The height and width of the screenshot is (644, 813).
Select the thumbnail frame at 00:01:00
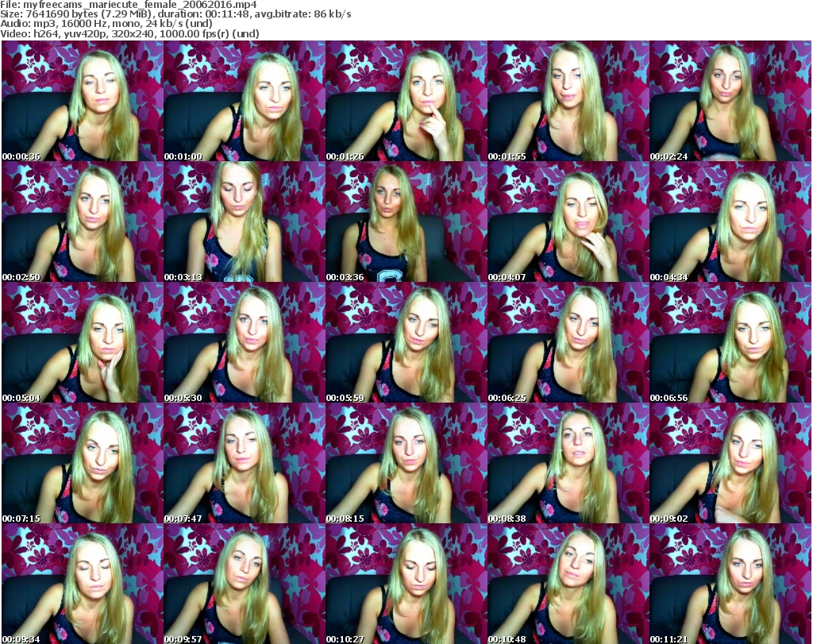point(245,101)
